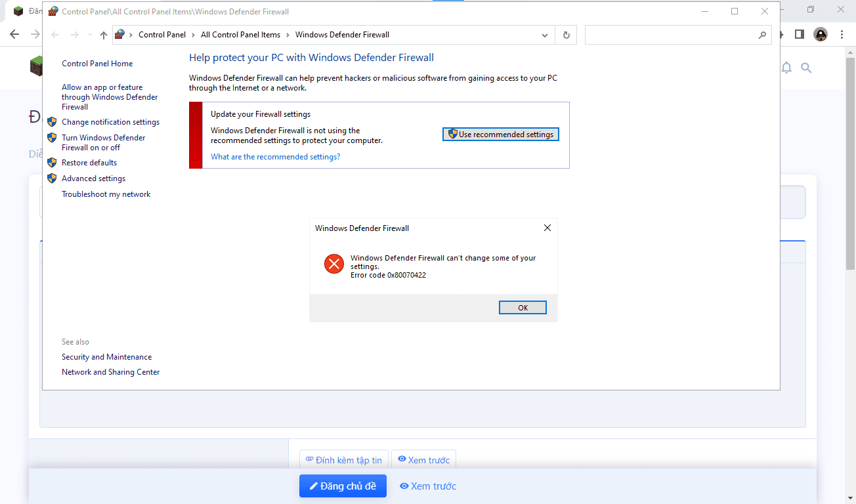Click the red error icon in dialog

(x=334, y=264)
